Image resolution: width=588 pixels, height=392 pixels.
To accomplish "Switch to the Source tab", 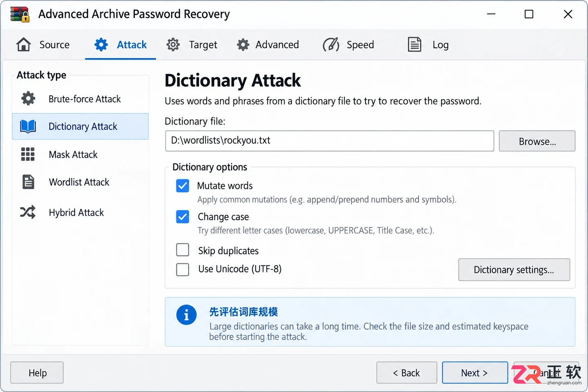I will (43, 45).
